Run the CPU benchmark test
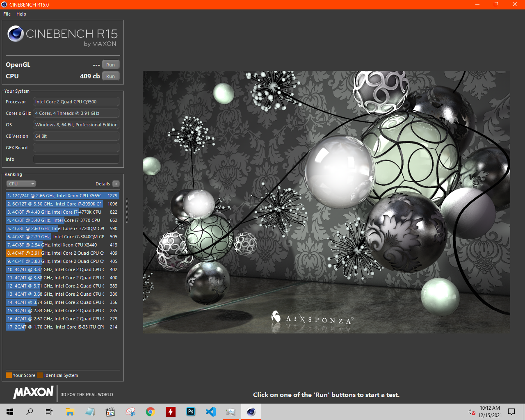525x420 pixels. point(111,76)
